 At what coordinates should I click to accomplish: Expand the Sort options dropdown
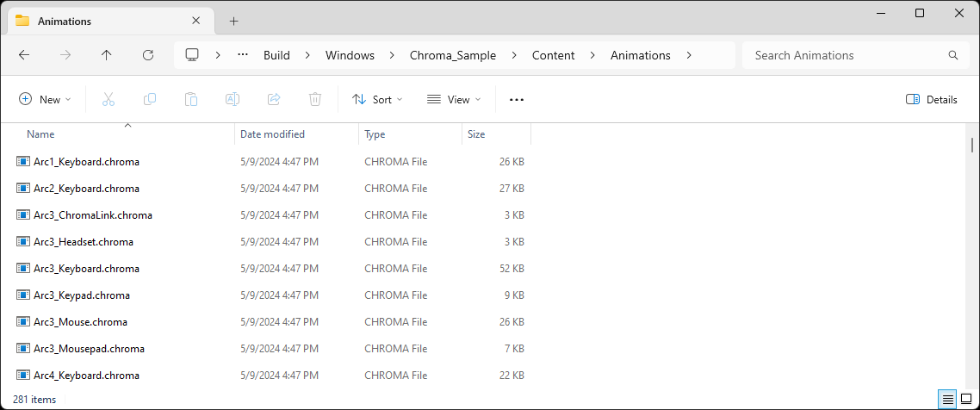377,100
